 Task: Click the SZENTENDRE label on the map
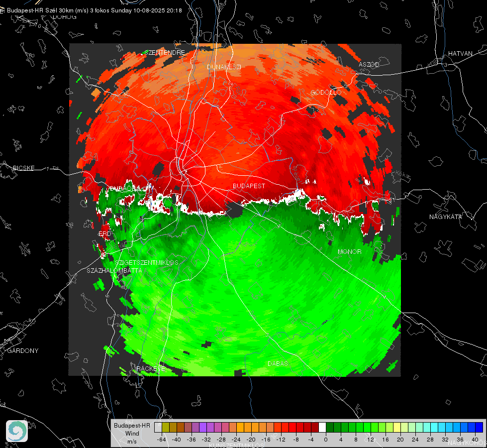tap(166, 53)
